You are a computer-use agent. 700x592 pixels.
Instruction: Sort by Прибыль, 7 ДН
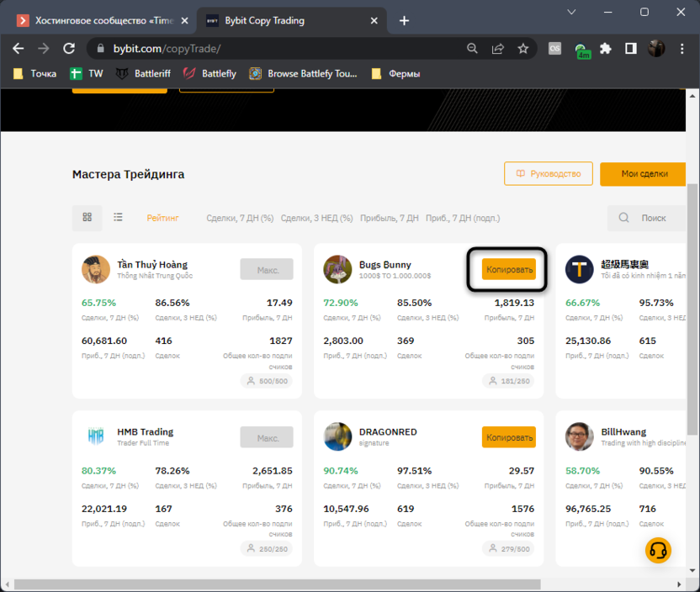(389, 218)
